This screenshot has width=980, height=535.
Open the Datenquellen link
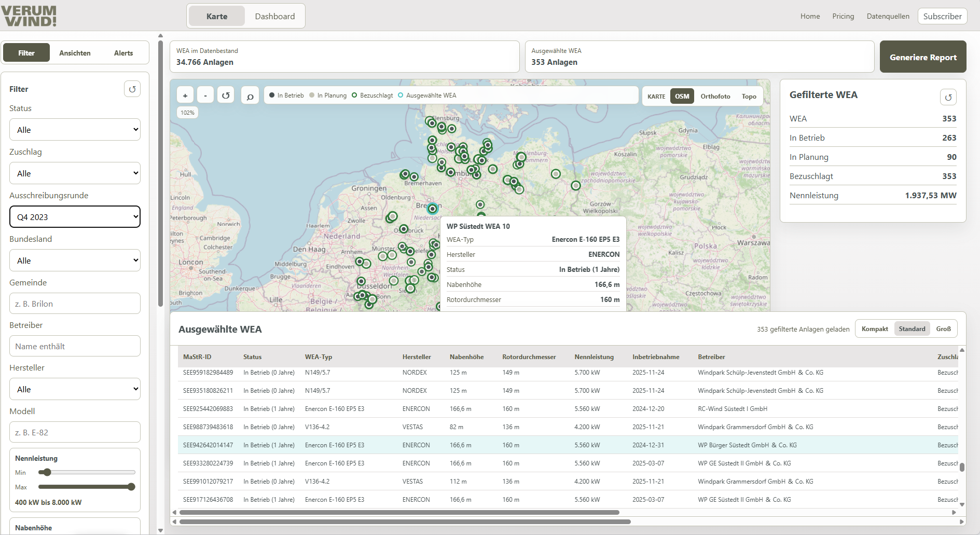(888, 16)
